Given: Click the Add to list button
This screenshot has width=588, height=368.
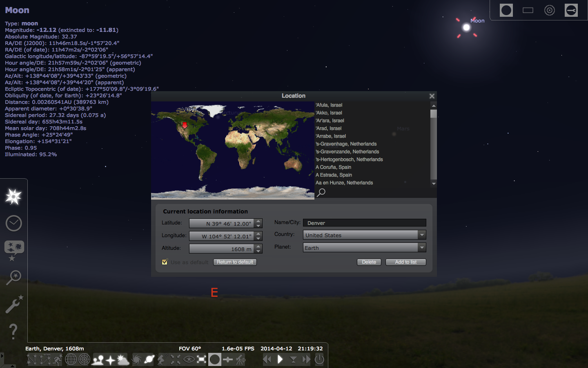Looking at the screenshot, I should point(406,262).
